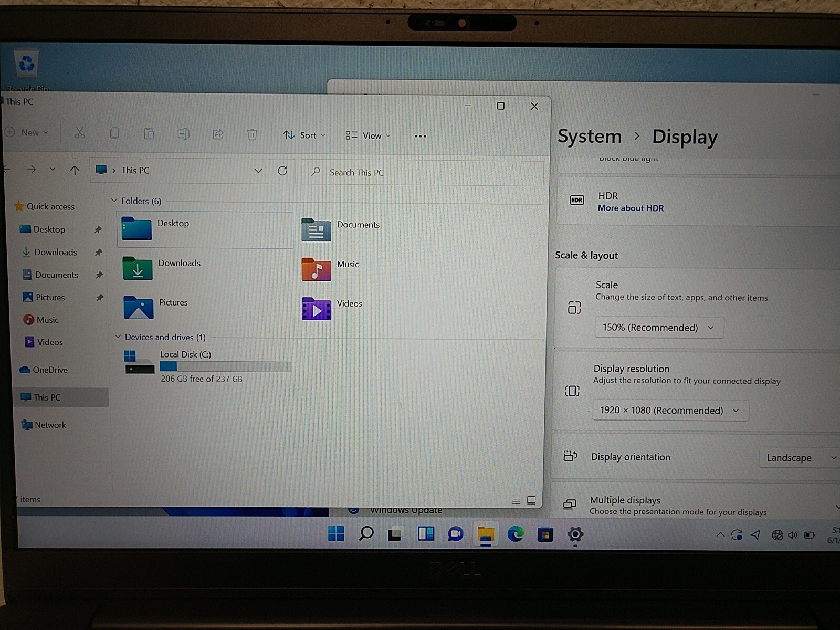Open the Landscape orientation dropdown
The image size is (840, 630).
(x=800, y=458)
